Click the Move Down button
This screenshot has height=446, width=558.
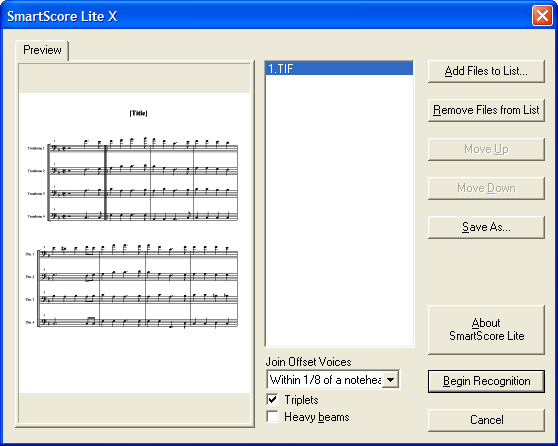coord(486,188)
